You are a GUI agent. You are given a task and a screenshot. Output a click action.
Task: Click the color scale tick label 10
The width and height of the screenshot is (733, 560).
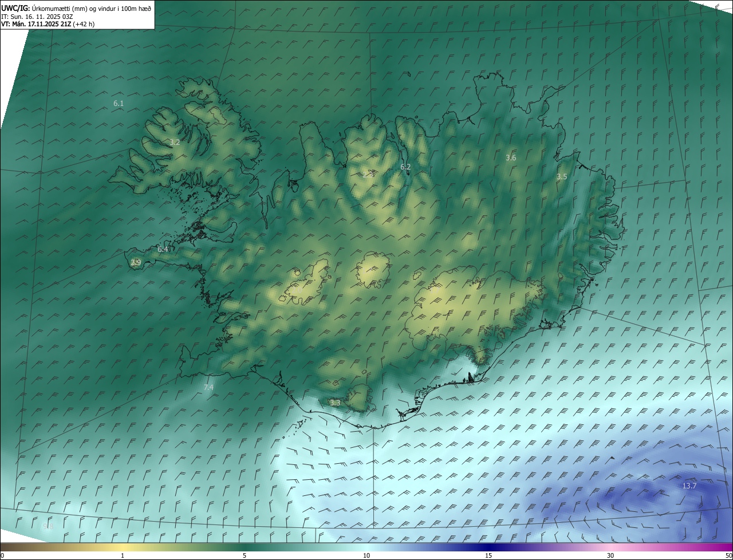point(366,555)
